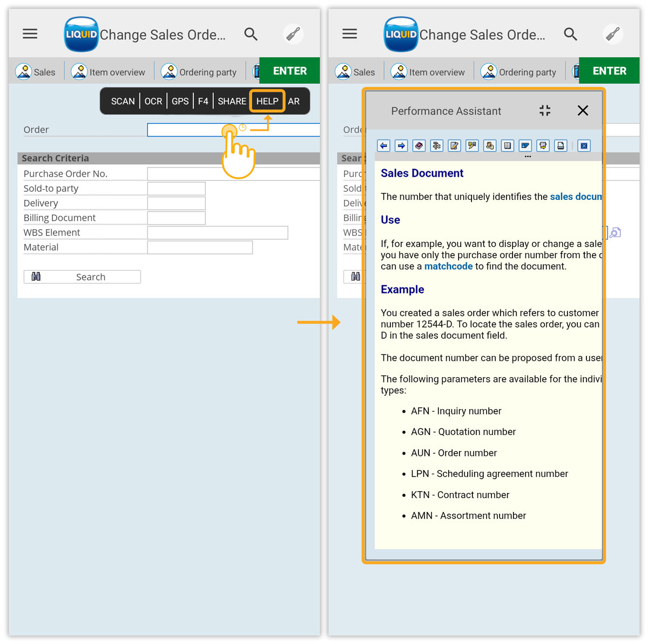
Task: Choose GPS in the black popup toolbar
Action: (x=180, y=101)
